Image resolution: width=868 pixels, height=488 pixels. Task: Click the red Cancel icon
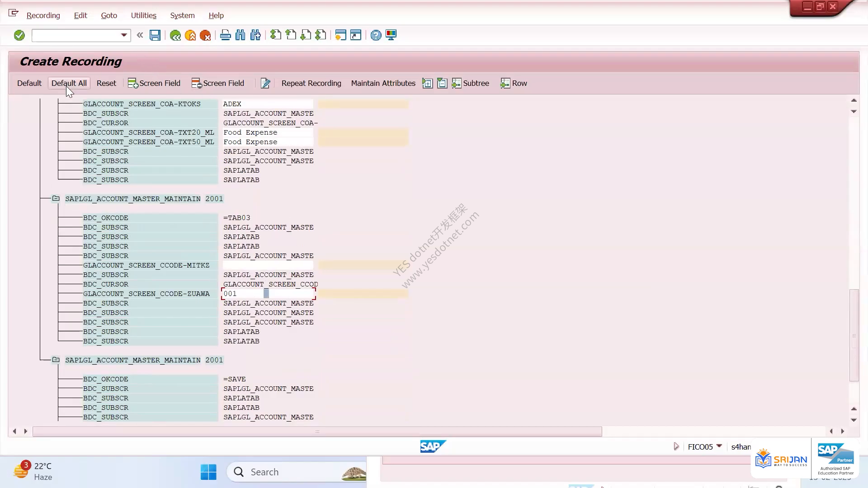205,35
